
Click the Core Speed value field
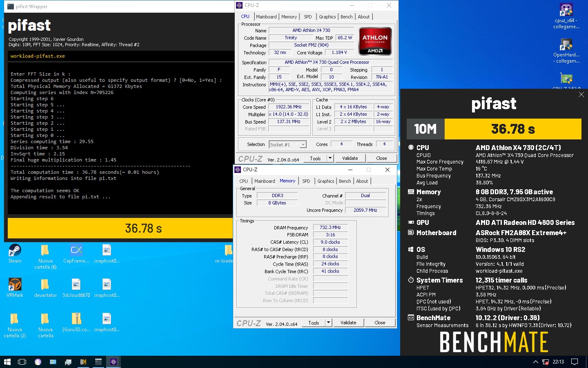click(x=289, y=107)
